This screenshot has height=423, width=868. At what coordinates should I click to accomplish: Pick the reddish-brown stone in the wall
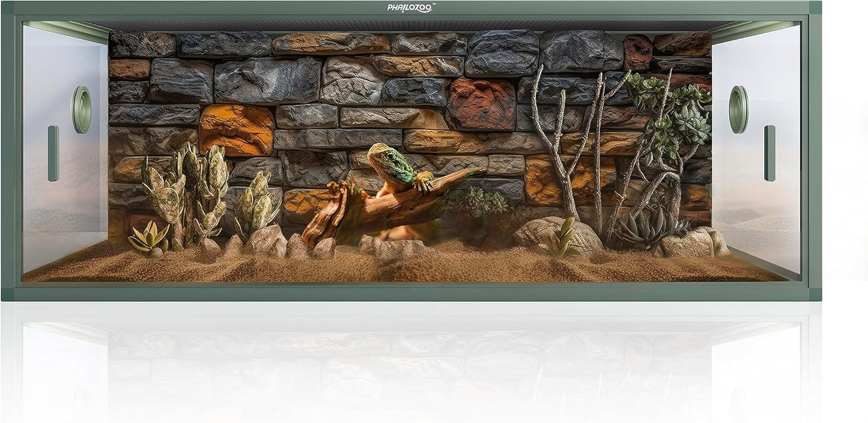click(x=481, y=103)
